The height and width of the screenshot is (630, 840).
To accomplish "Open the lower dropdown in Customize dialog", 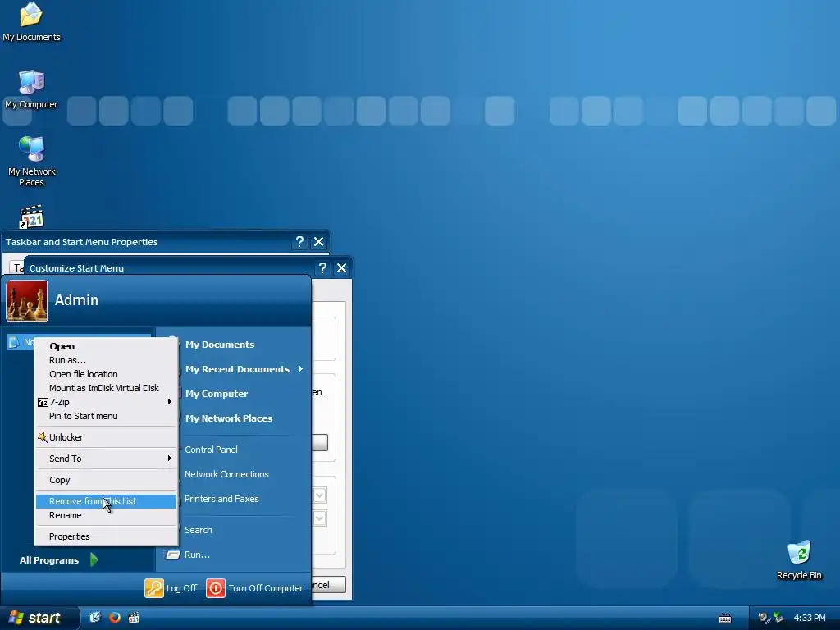I will (320, 518).
